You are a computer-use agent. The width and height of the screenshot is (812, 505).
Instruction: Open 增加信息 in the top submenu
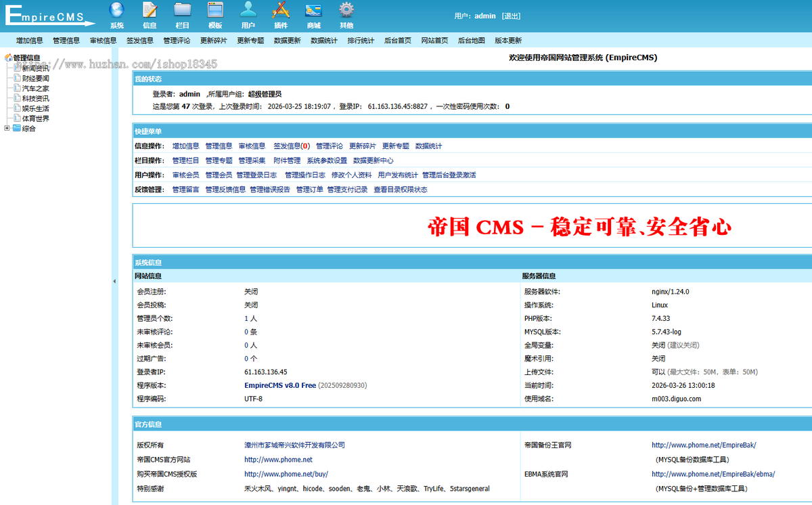coord(30,41)
